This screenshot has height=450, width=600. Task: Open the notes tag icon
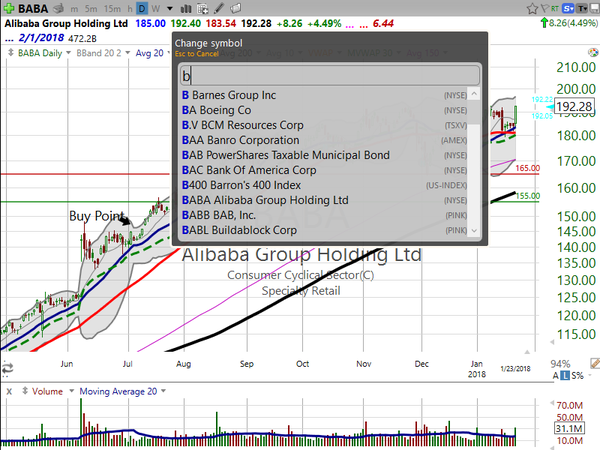pos(236,8)
